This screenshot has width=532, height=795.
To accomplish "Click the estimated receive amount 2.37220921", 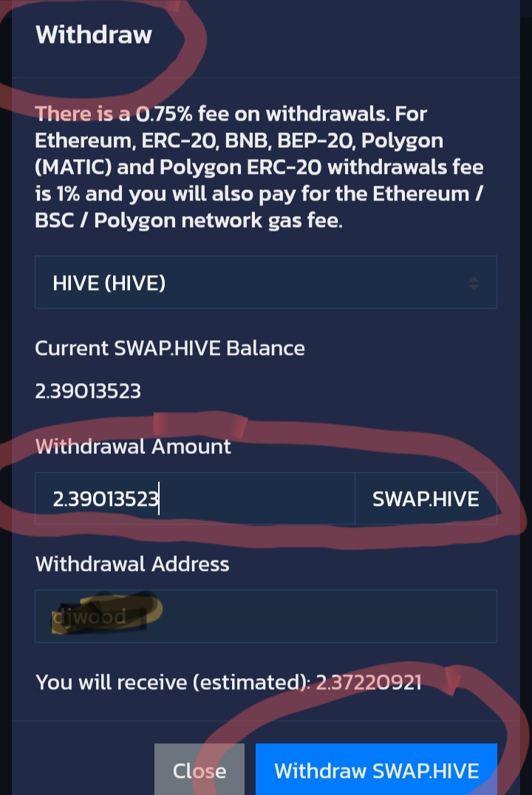I will tap(369, 683).
